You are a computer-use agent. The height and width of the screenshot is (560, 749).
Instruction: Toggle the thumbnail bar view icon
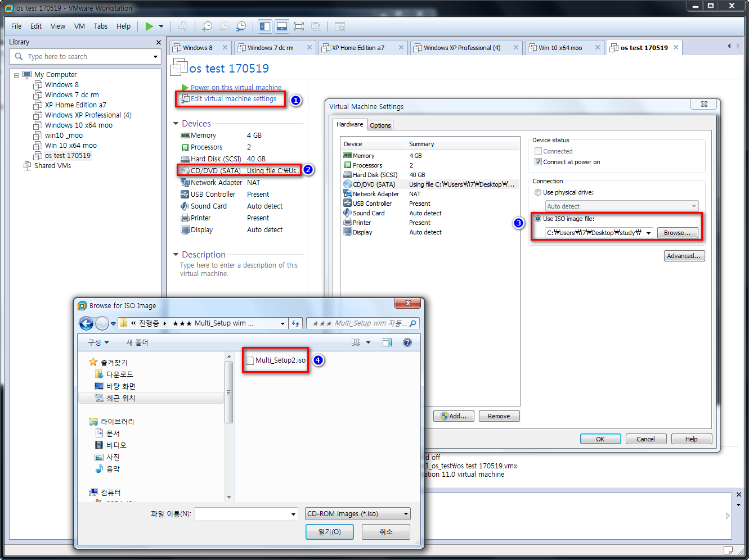[282, 26]
